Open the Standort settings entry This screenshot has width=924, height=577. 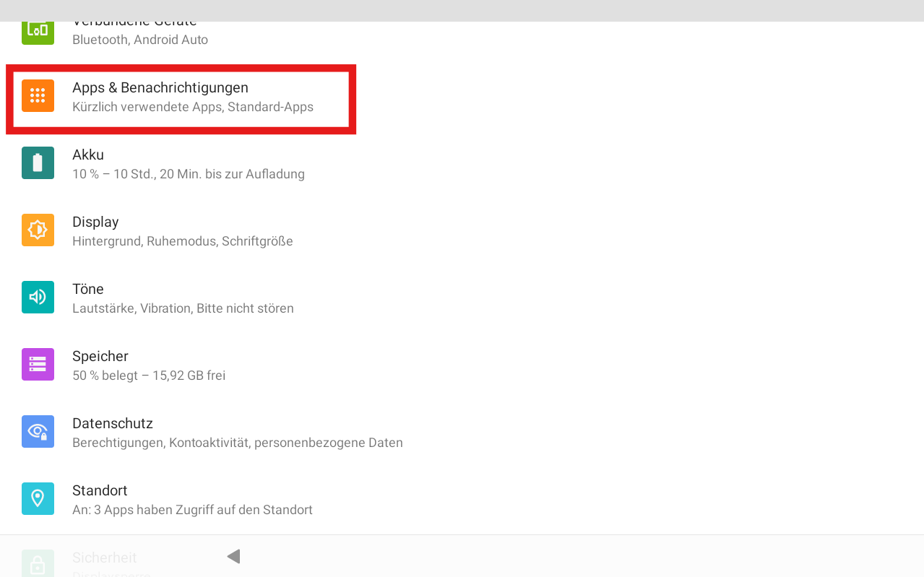[x=462, y=500]
